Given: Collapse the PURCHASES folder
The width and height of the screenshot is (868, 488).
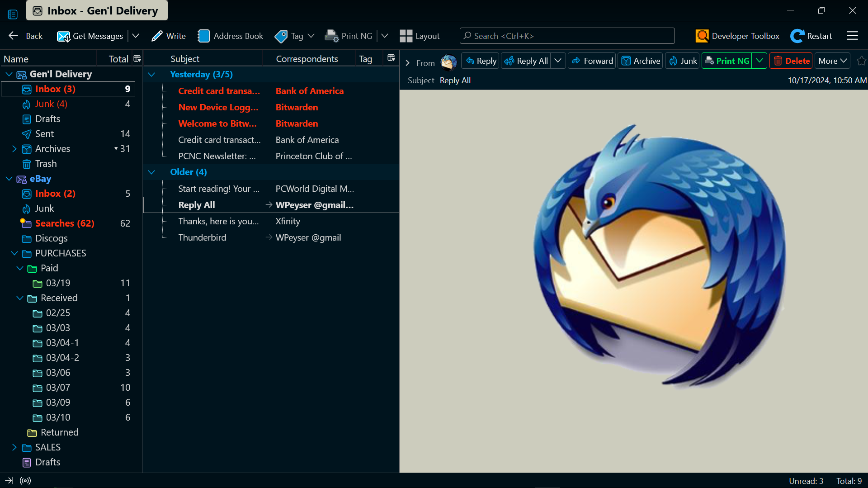Looking at the screenshot, I should click(x=14, y=253).
